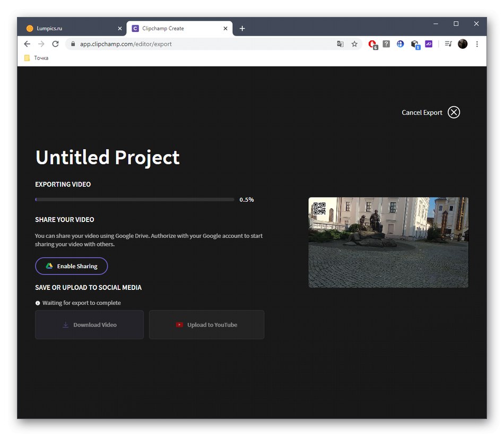Minimize the browser window
The height and width of the screenshot is (436, 504).
tap(436, 24)
